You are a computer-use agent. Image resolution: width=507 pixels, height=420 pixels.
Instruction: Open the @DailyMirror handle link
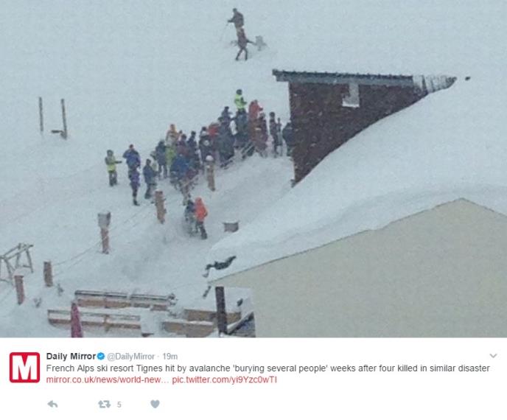click(x=130, y=357)
